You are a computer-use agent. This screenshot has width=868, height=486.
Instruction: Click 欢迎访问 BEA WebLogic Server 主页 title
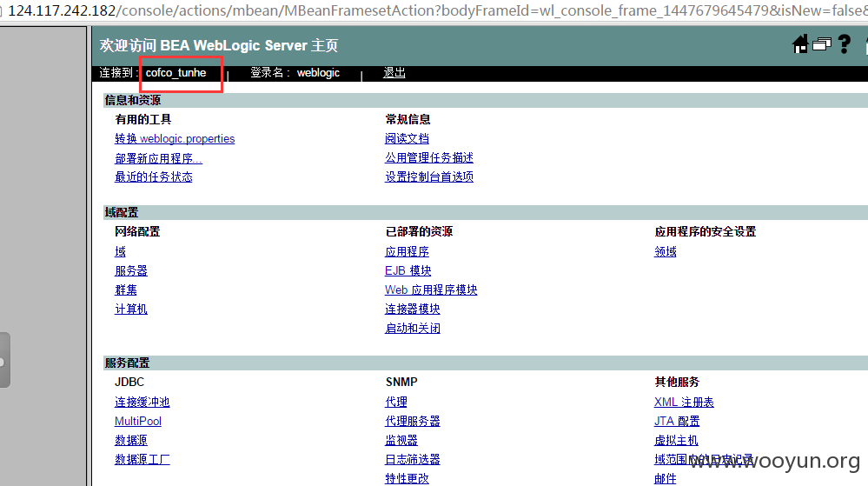click(219, 45)
